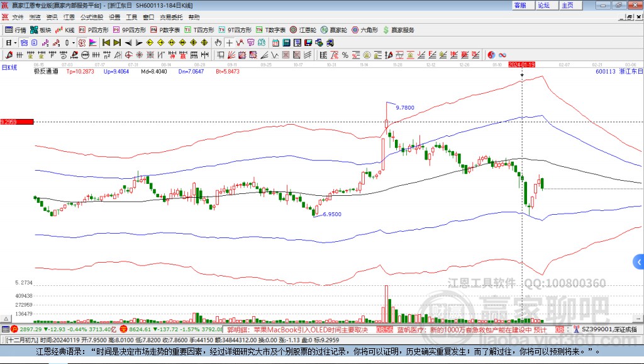Image resolution: width=644 pixels, height=364 pixels.
Task: Open the calendar date icon
Action: pyautogui.click(x=275, y=43)
